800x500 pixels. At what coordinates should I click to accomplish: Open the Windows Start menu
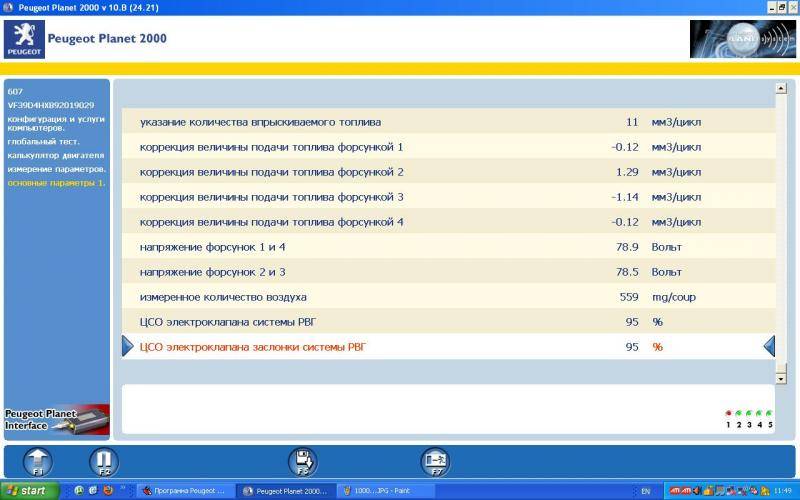pos(28,491)
